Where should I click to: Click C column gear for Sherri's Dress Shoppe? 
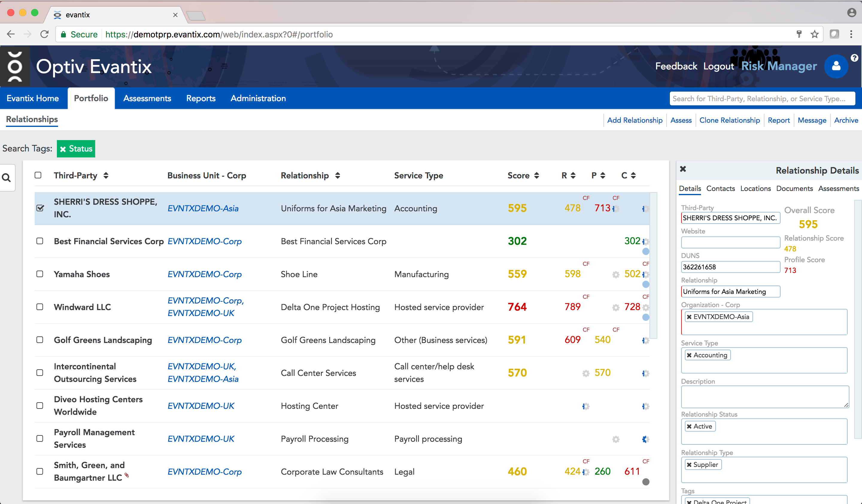tap(646, 209)
